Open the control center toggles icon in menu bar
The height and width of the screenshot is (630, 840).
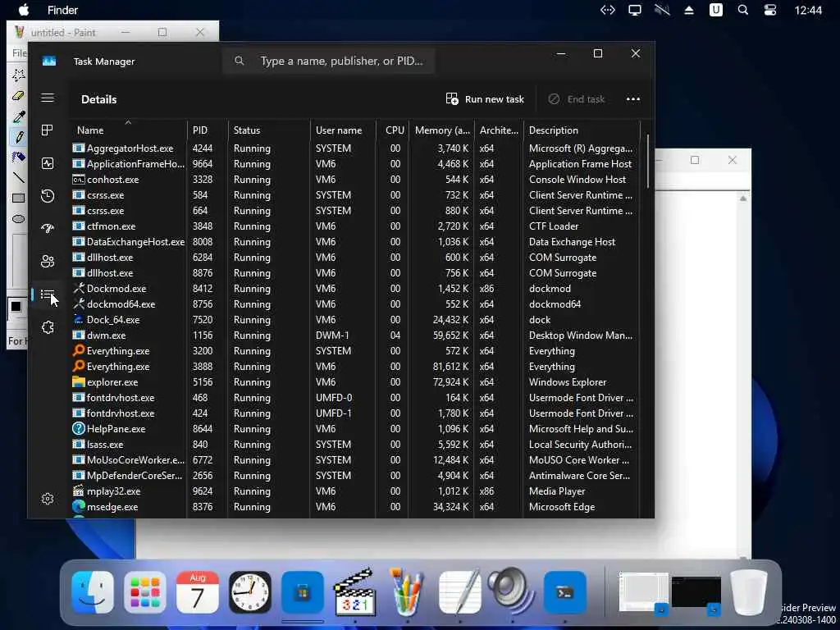(770, 10)
